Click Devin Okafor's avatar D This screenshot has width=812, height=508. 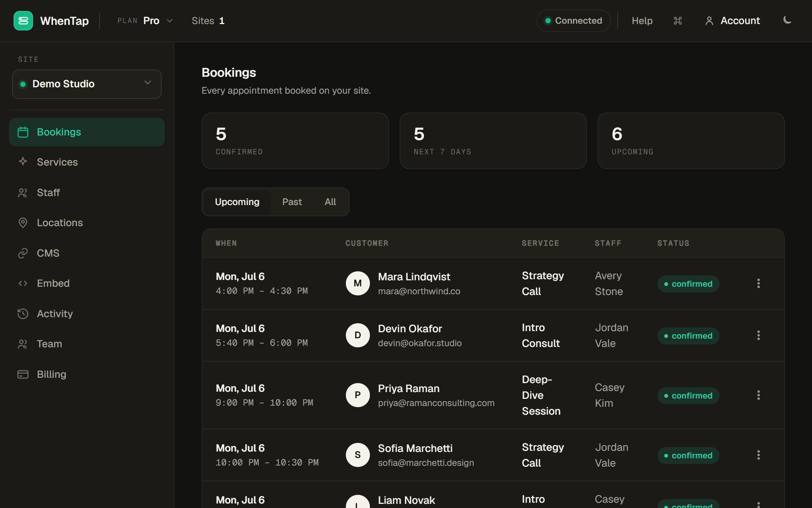[358, 335]
